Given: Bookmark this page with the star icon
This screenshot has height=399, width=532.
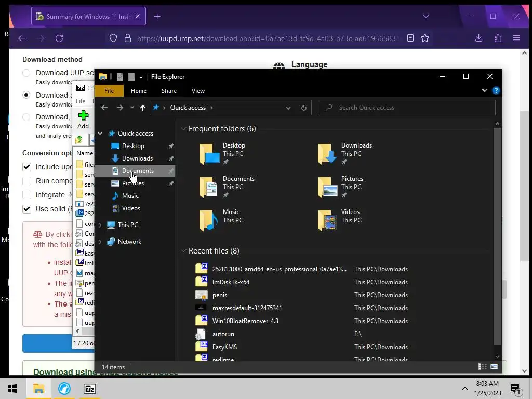Looking at the screenshot, I should (425, 38).
